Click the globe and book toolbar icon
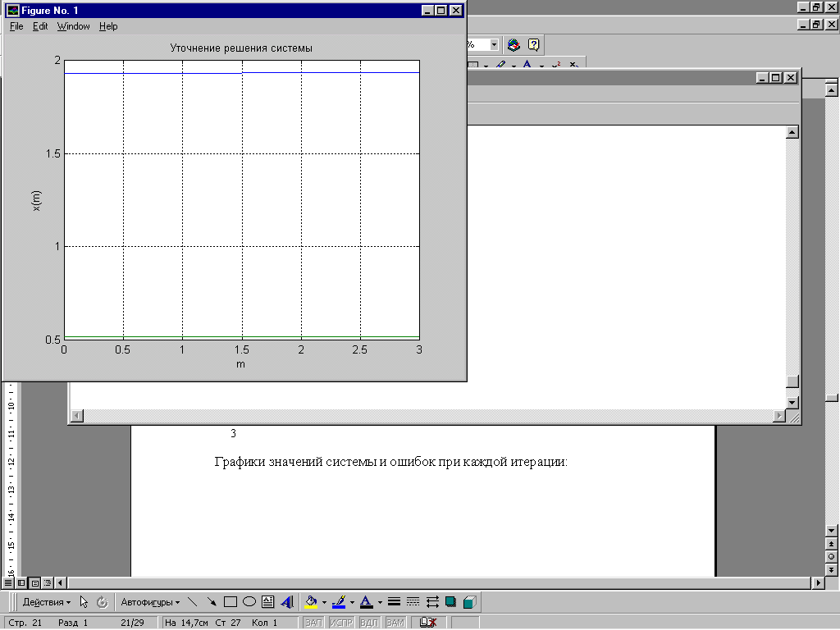The width and height of the screenshot is (840, 630). click(514, 45)
